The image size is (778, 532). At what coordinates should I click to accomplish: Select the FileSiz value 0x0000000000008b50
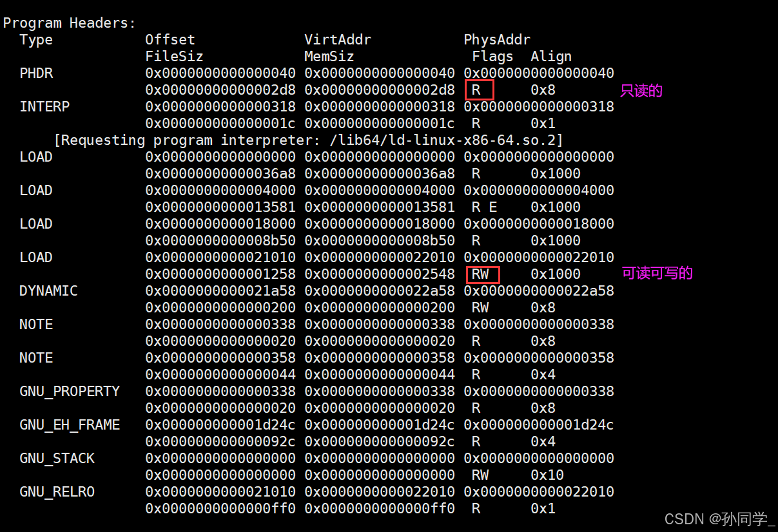pos(220,241)
